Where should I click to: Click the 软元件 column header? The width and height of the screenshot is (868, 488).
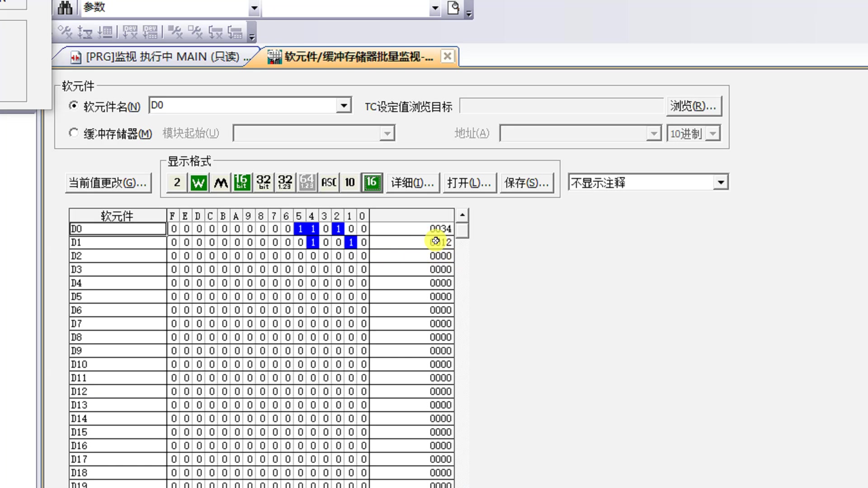[118, 216]
